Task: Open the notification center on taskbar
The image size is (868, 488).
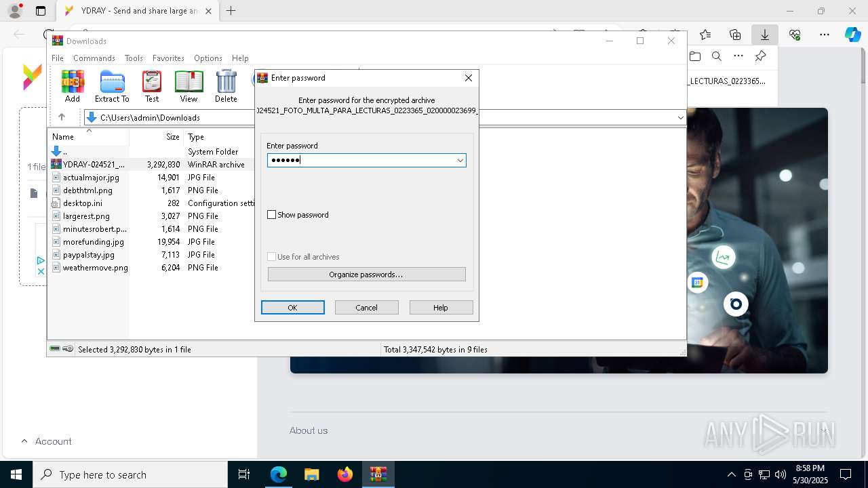Action: pyautogui.click(x=846, y=474)
